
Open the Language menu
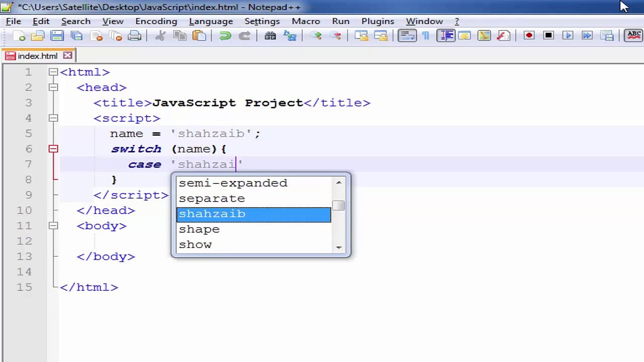pos(211,21)
